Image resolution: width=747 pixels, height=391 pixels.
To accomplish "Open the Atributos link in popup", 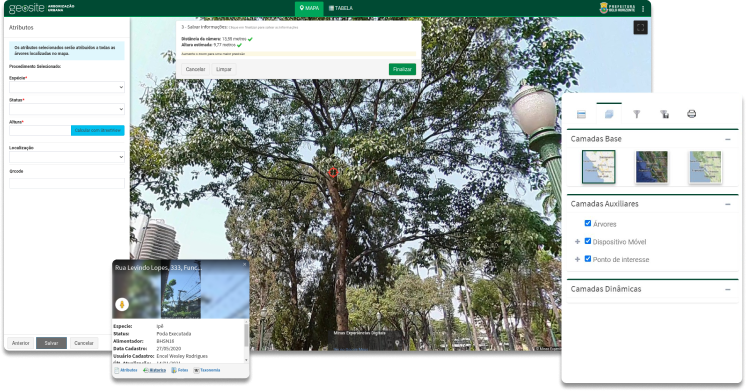I will pos(126,370).
